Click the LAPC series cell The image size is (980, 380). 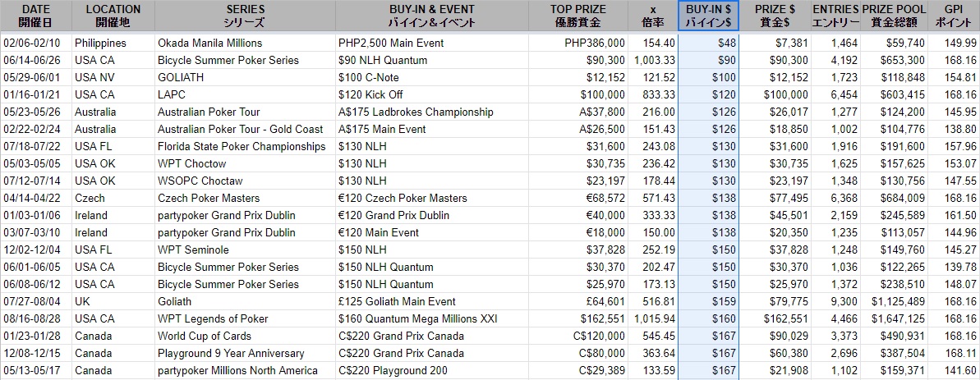(245, 95)
